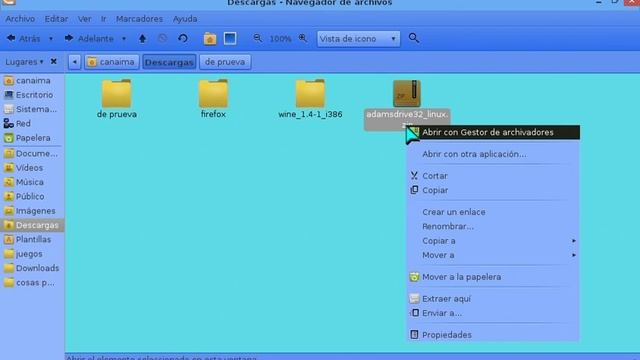
Task: Select the de prueva folder icon
Action: tap(117, 93)
